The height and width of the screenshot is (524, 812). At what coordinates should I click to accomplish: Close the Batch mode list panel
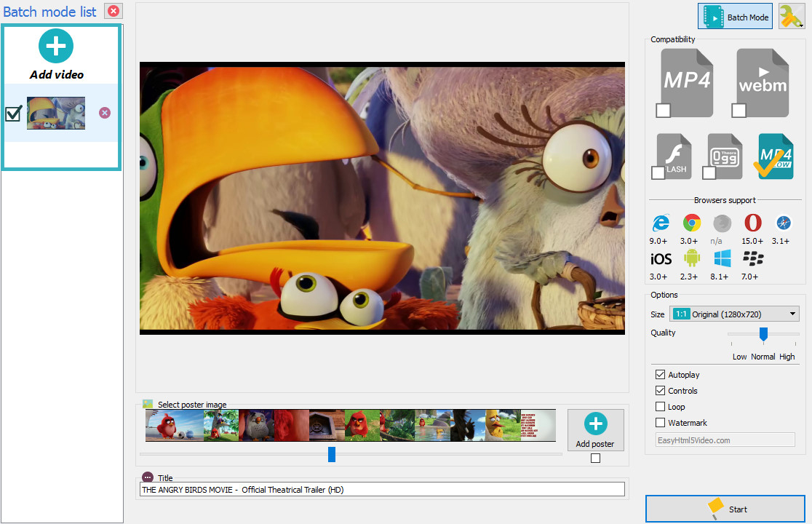coord(113,12)
